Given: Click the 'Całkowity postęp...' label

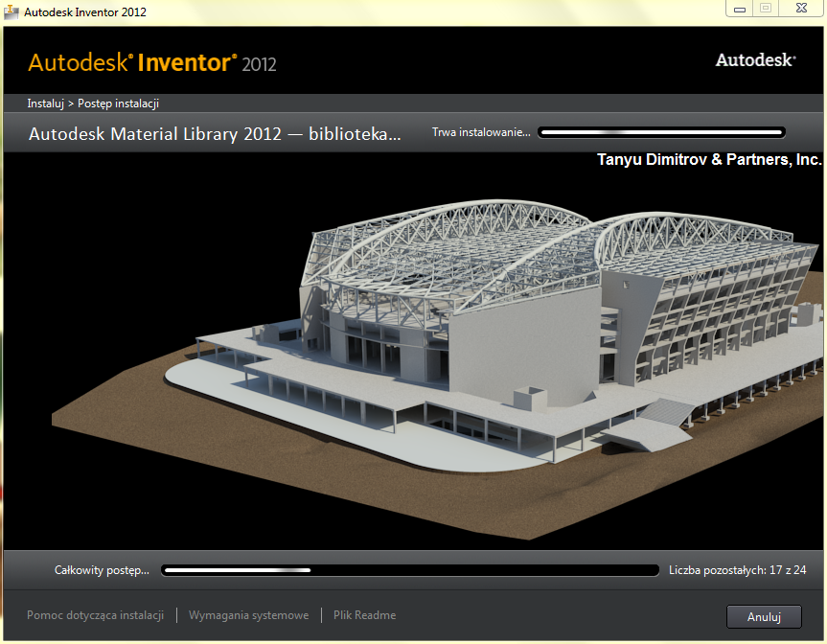Looking at the screenshot, I should point(102,570).
